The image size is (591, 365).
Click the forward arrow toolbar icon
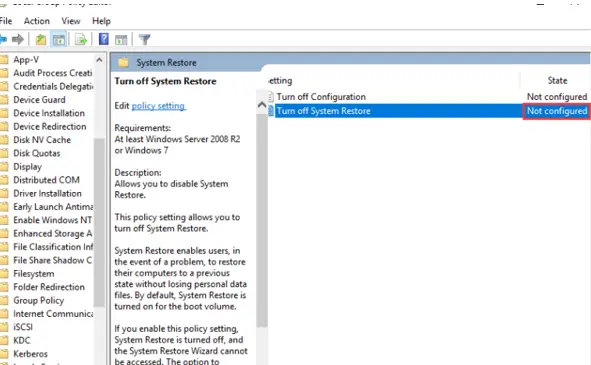[18, 39]
